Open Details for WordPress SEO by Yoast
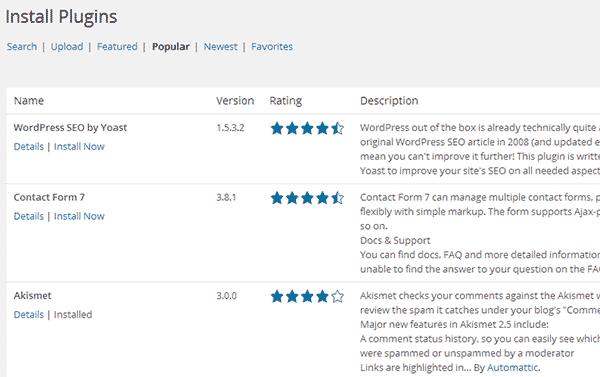Screen dimensions: 600x377 pyautogui.click(x=29, y=147)
